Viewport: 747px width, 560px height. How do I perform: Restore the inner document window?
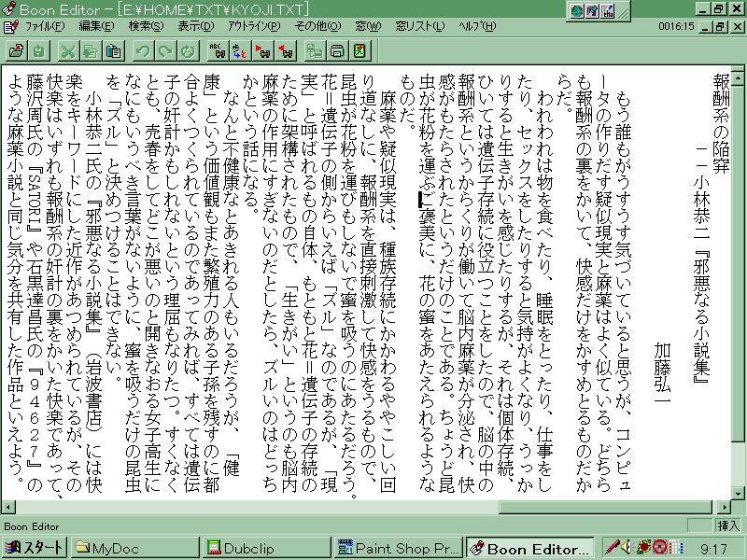tap(721, 27)
